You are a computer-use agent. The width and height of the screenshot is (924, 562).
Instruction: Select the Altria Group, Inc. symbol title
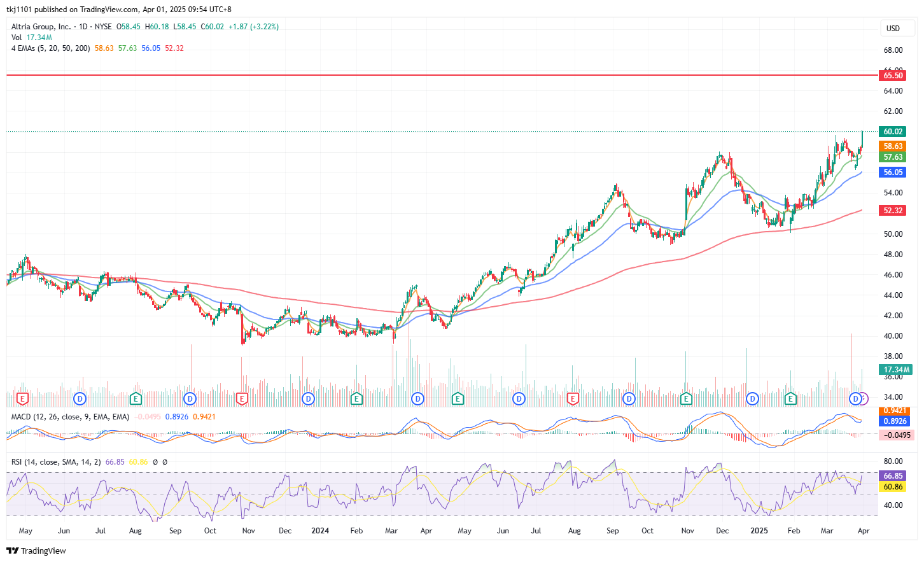coord(41,27)
